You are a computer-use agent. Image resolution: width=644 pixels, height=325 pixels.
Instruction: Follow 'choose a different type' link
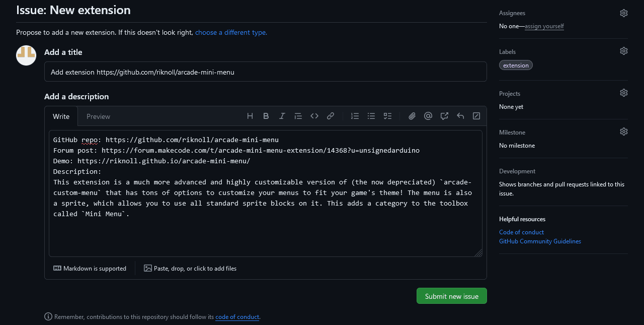230,32
